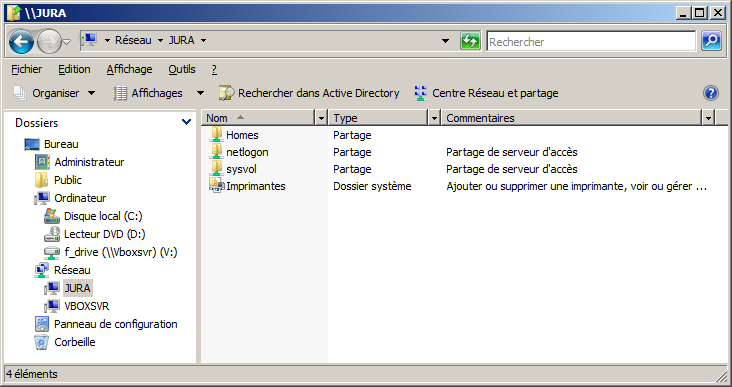Click the window resize grip in corner
732x387 pixels.
721,376
